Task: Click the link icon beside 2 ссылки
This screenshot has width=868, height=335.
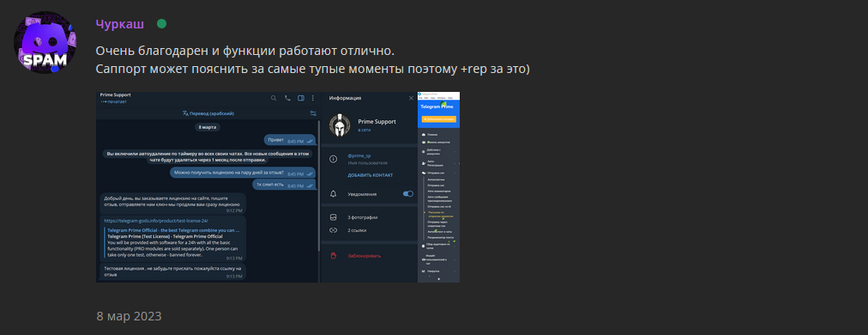Action: 334,229
